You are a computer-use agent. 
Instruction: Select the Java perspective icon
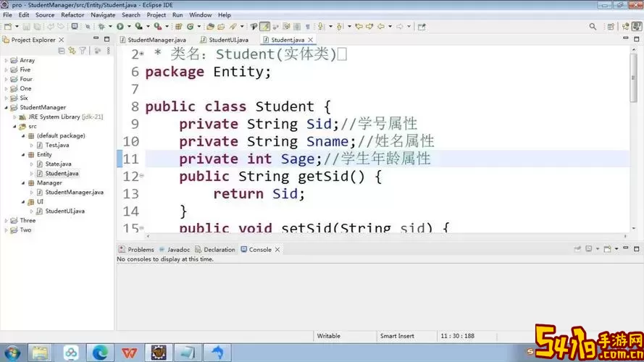(x=637, y=26)
